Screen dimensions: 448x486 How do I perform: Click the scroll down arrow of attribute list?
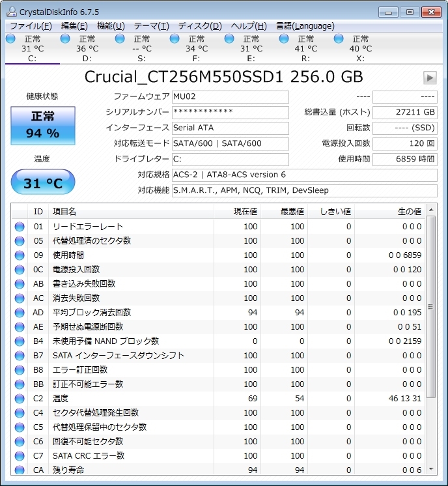(x=431, y=469)
